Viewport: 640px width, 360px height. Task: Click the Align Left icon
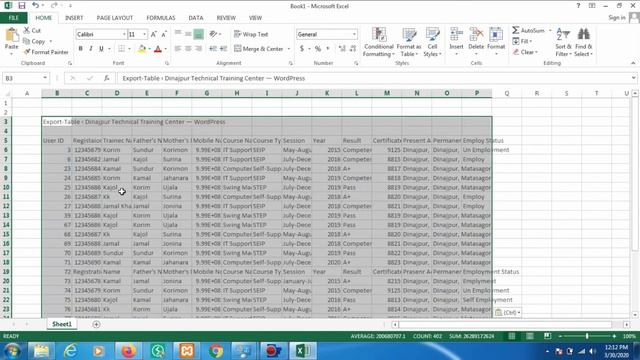click(x=178, y=49)
